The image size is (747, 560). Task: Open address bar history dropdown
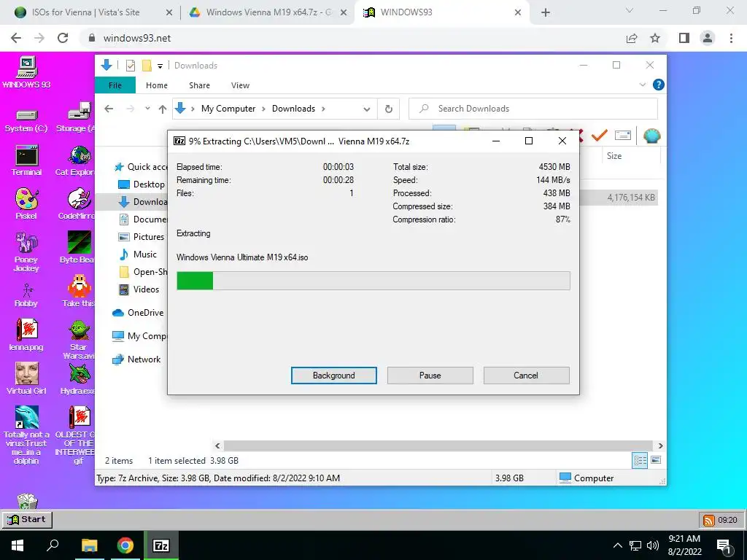coord(367,109)
